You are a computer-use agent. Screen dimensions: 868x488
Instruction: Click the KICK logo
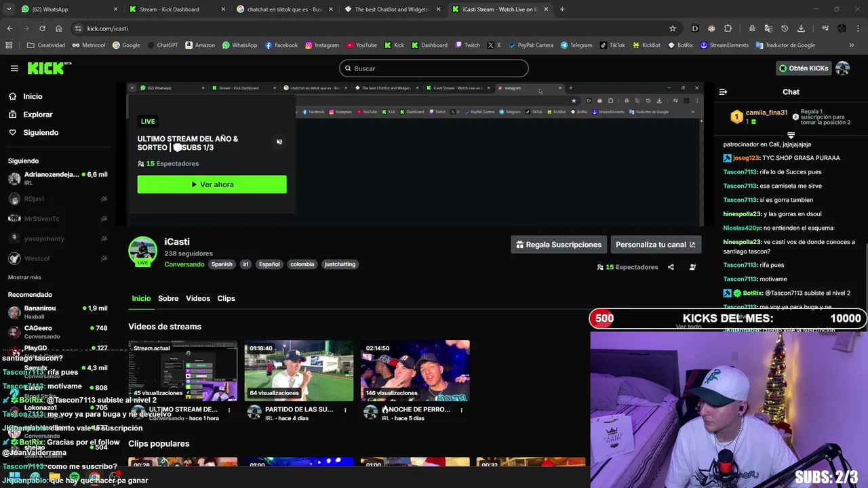click(49, 68)
